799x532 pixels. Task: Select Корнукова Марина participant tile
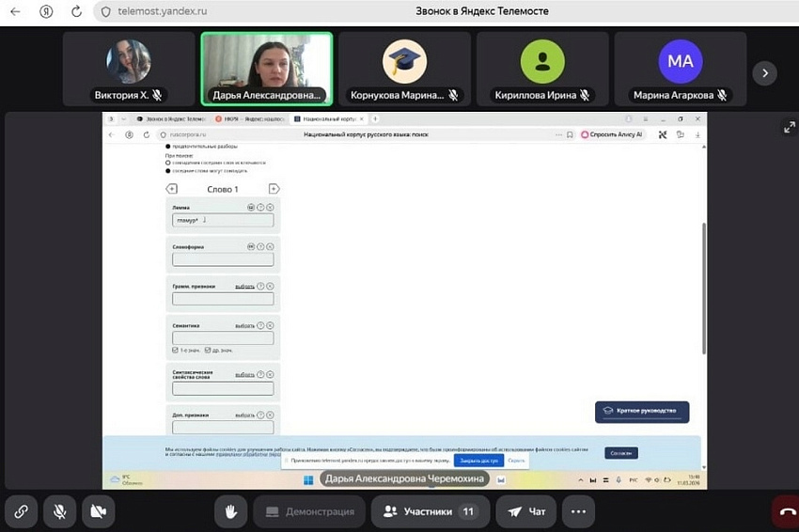click(x=404, y=69)
